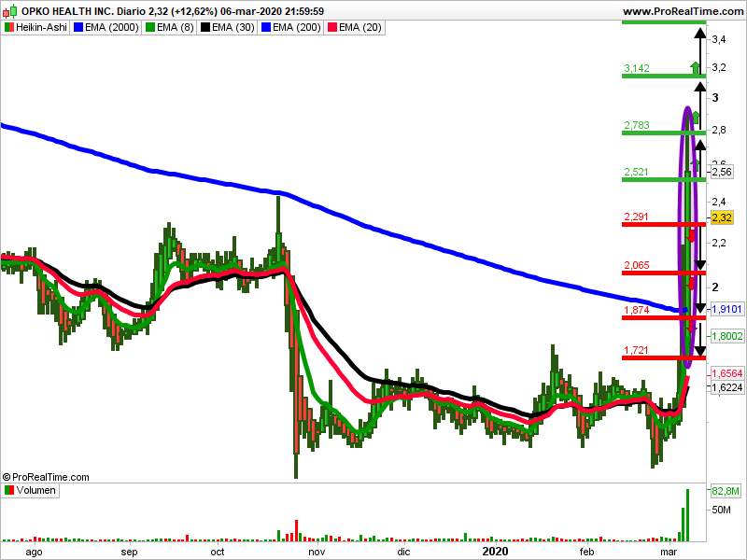The image size is (747, 560).
Task: Click the 2,065 red support level label
Action: click(637, 265)
